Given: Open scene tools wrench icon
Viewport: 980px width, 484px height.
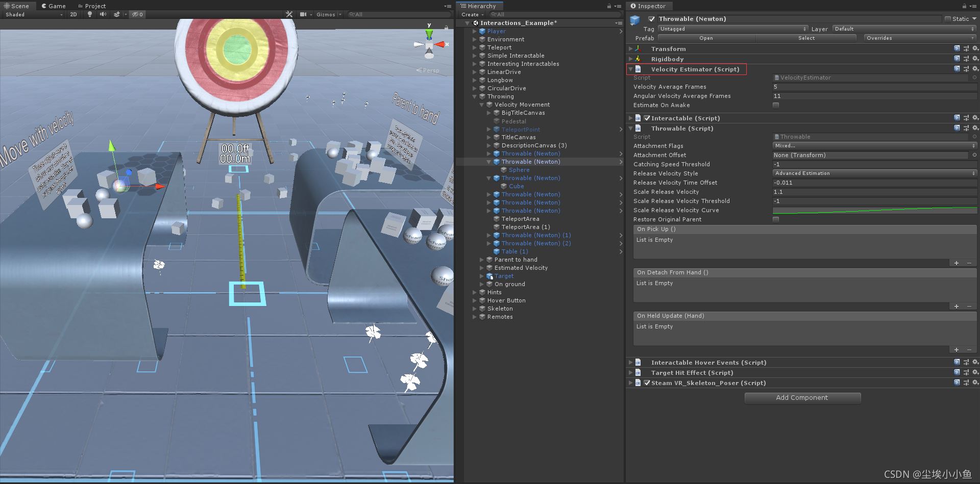Looking at the screenshot, I should coord(289,14).
